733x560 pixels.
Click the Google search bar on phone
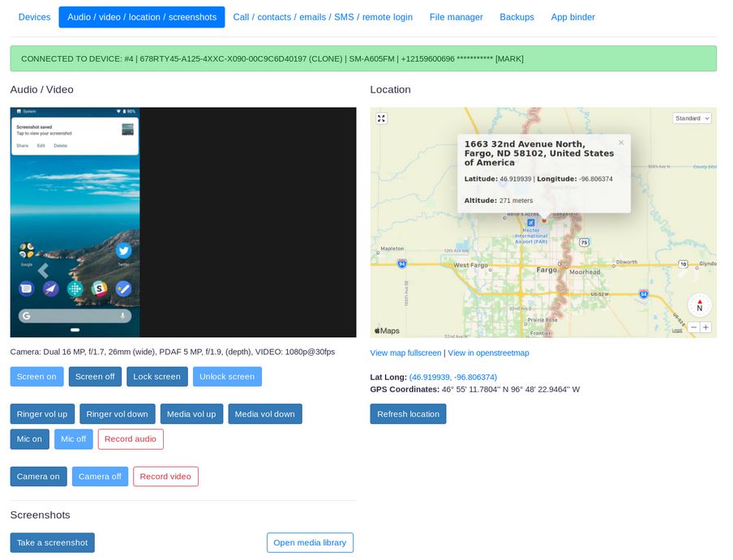(x=75, y=316)
